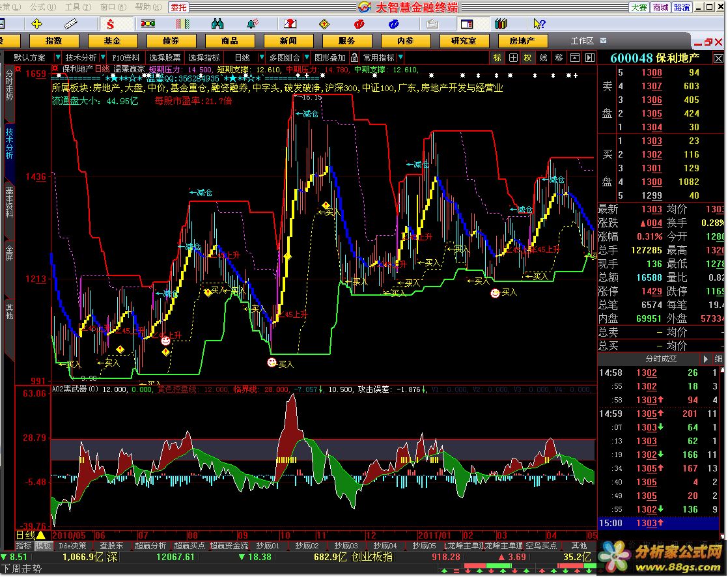Click the lock icon next to 图形叠加
This screenshot has height=577, width=728.
tap(354, 57)
